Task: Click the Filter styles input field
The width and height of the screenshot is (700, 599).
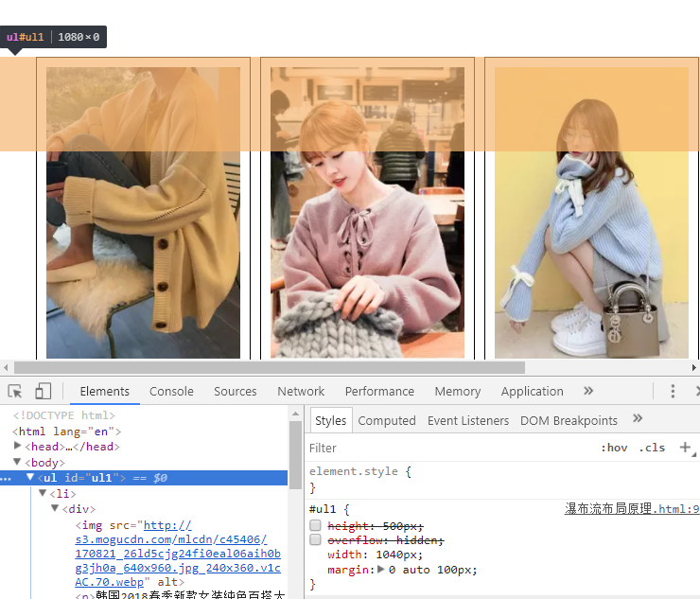Action: point(451,448)
